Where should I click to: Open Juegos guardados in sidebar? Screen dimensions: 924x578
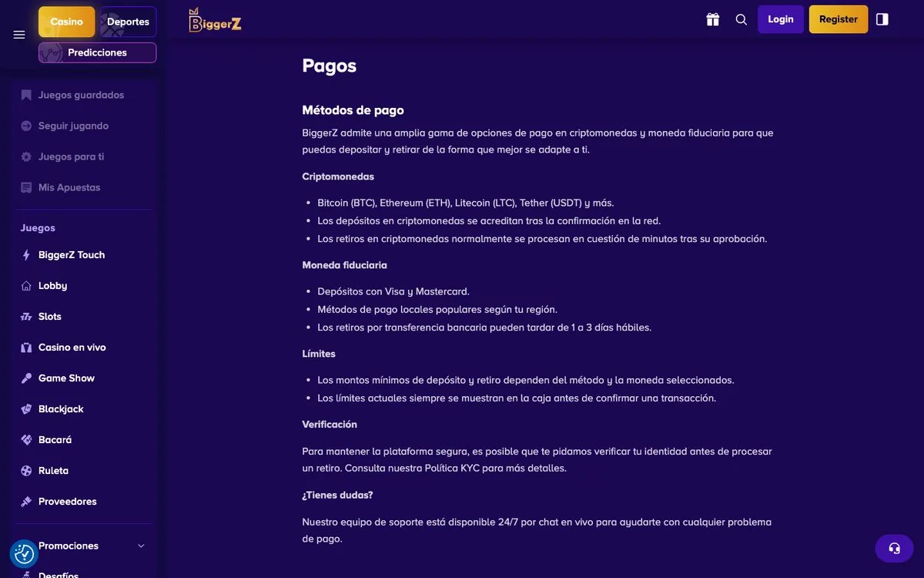[82, 95]
